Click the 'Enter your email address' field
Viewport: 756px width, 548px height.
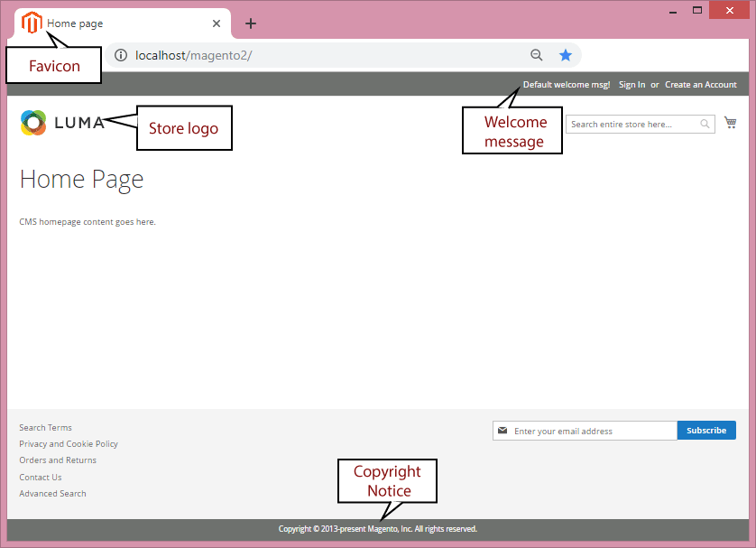[591, 432]
